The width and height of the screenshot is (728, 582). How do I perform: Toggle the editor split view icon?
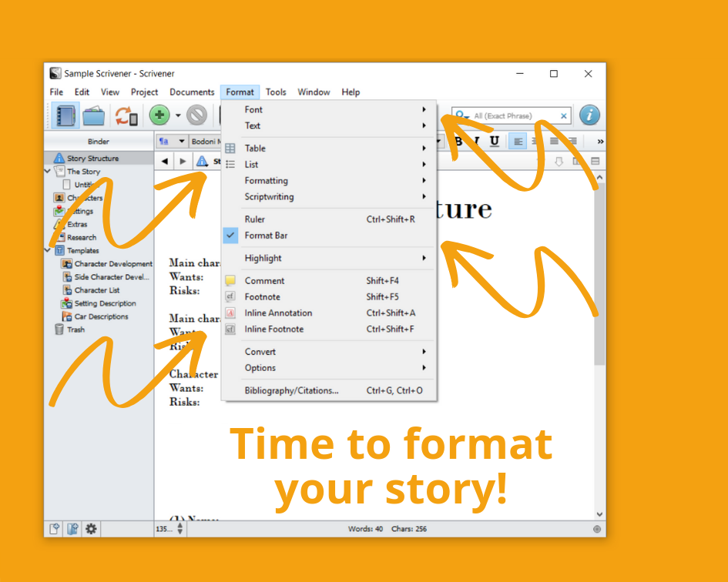coord(595,161)
